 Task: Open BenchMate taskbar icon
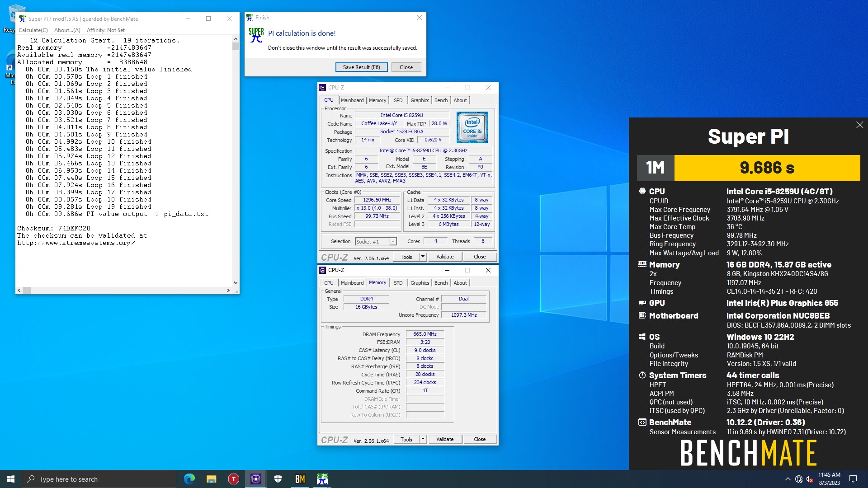[x=300, y=479]
